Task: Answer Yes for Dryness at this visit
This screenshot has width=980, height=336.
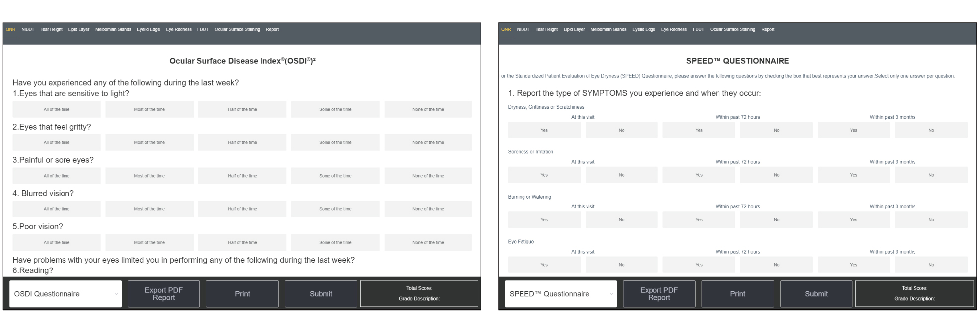Action: click(x=544, y=130)
